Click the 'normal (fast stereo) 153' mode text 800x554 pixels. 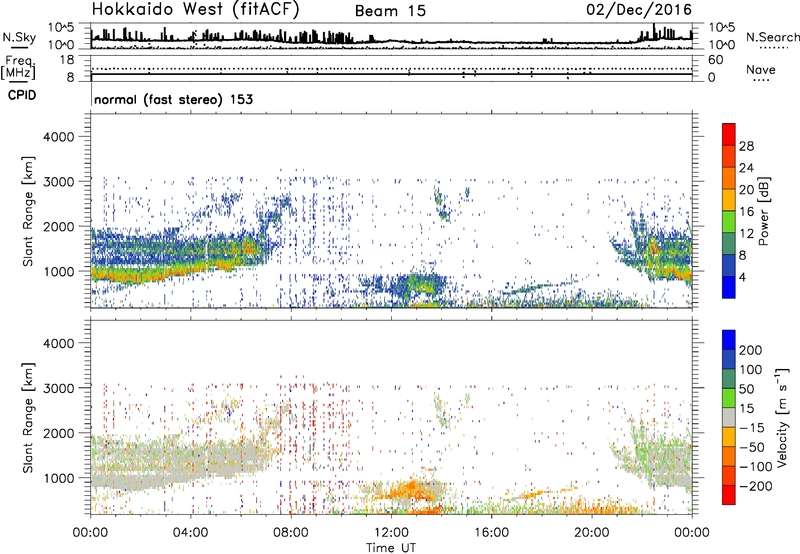[173, 99]
